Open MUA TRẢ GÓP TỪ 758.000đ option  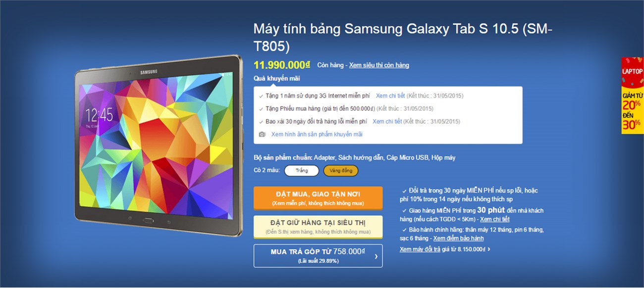[x=318, y=256]
